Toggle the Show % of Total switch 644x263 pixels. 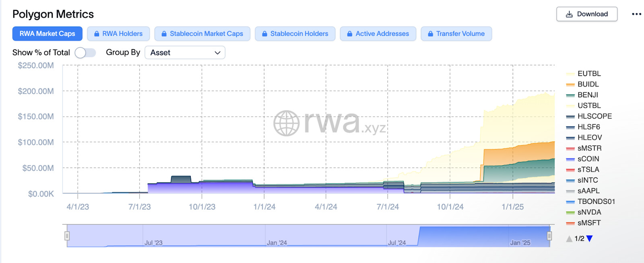[85, 53]
